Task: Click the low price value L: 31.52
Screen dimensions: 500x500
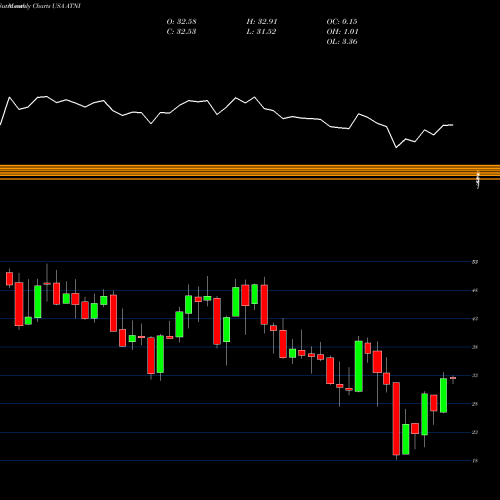Action: tap(261, 32)
